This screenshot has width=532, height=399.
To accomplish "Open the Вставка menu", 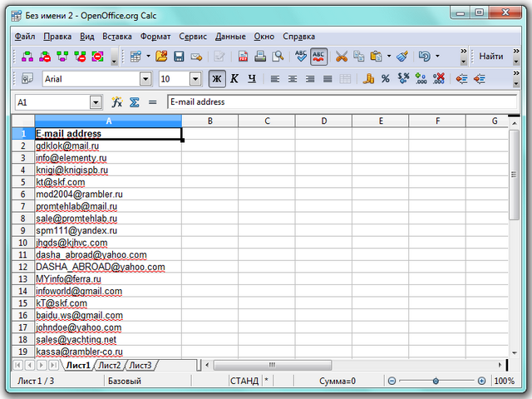I will click(x=117, y=37).
